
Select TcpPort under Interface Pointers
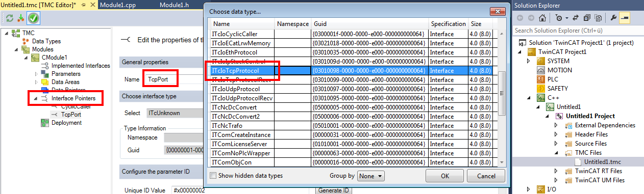pos(71,115)
